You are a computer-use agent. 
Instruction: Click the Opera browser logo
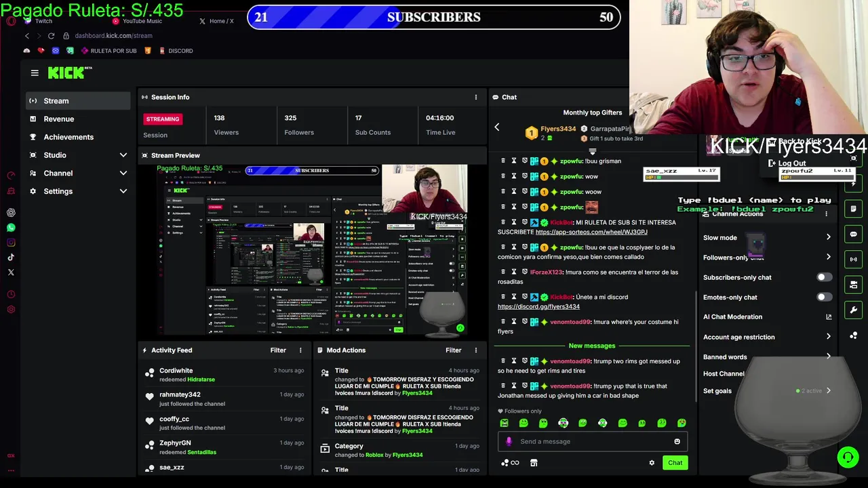11,21
